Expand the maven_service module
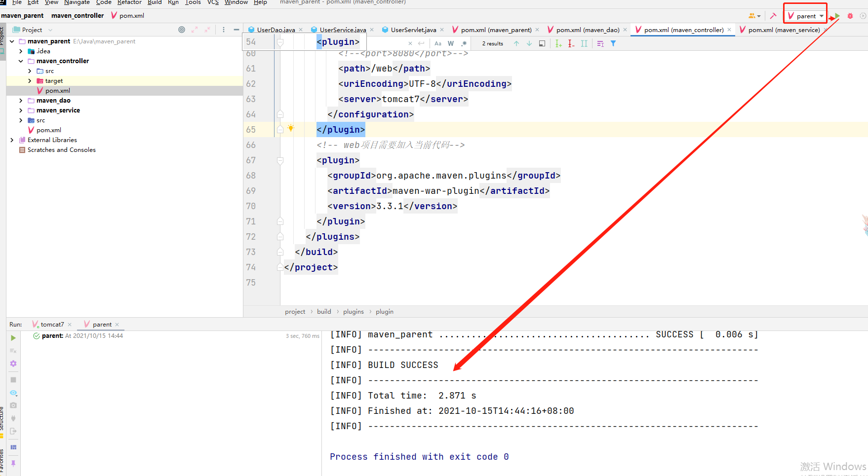 tap(21, 110)
